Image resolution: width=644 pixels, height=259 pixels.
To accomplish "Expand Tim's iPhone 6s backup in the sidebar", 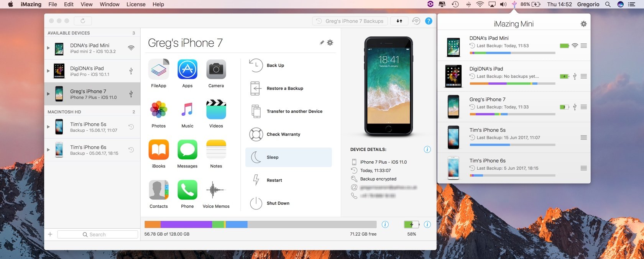I will (48, 150).
